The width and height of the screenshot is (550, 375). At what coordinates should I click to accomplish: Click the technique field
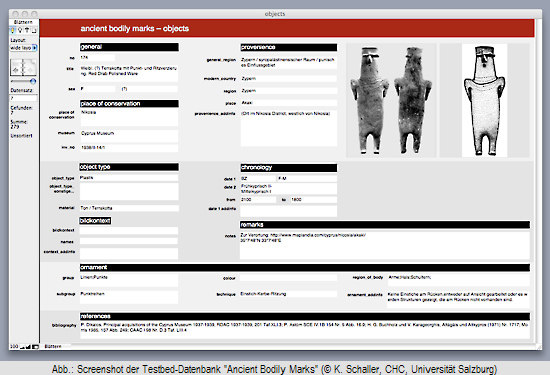tap(289, 294)
